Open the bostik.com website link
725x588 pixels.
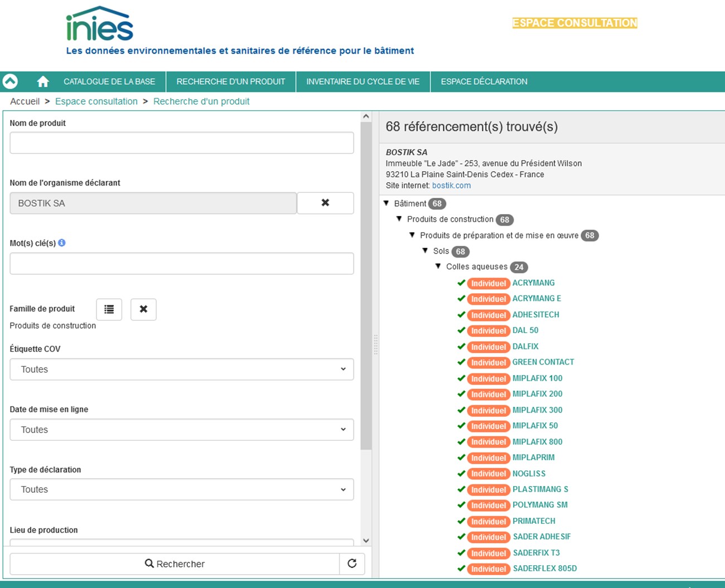(451, 186)
